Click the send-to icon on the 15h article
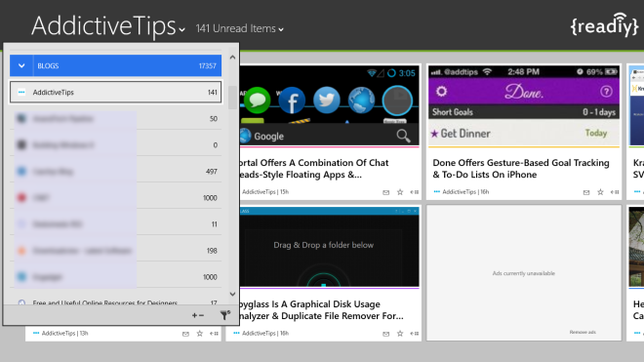Image resolution: width=644 pixels, height=362 pixels. click(x=415, y=192)
